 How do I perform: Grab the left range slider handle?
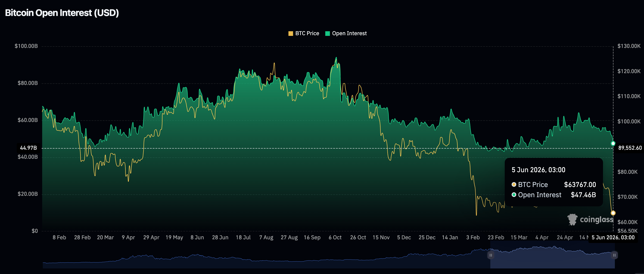[491, 255]
